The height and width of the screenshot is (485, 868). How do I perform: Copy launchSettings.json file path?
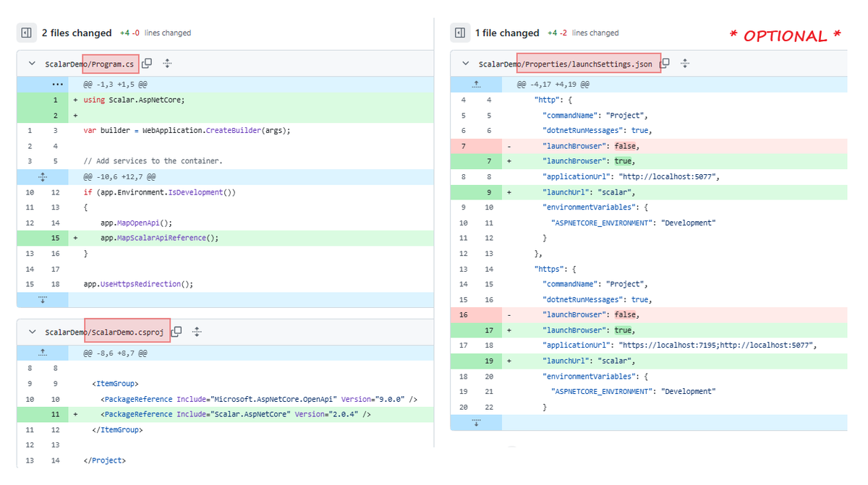pos(665,64)
